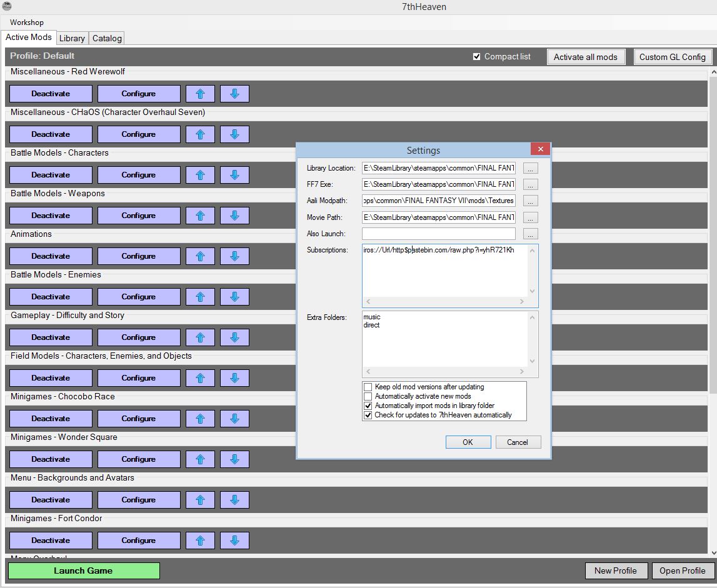Enable Automatically activate new mods
The image size is (717, 588).
(x=368, y=396)
